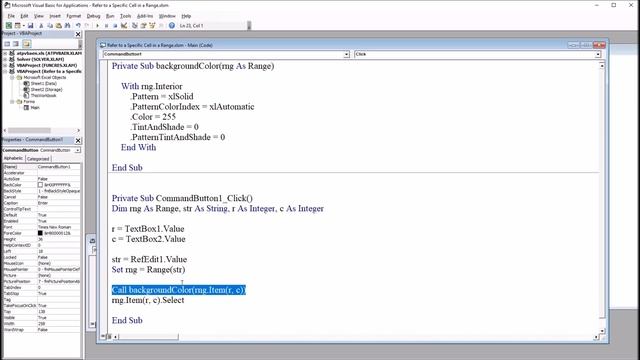Click the Paste icon in toolbar
The width and height of the screenshot is (640, 360).
click(58, 25)
